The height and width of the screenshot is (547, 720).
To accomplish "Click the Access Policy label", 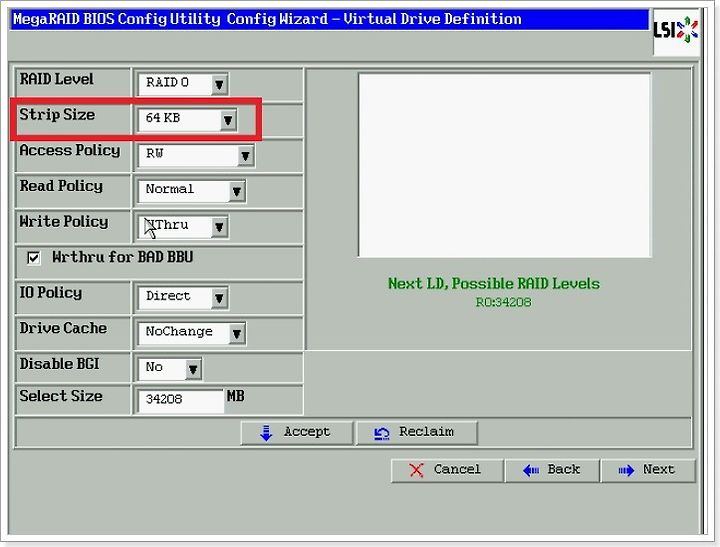I will 70,151.
